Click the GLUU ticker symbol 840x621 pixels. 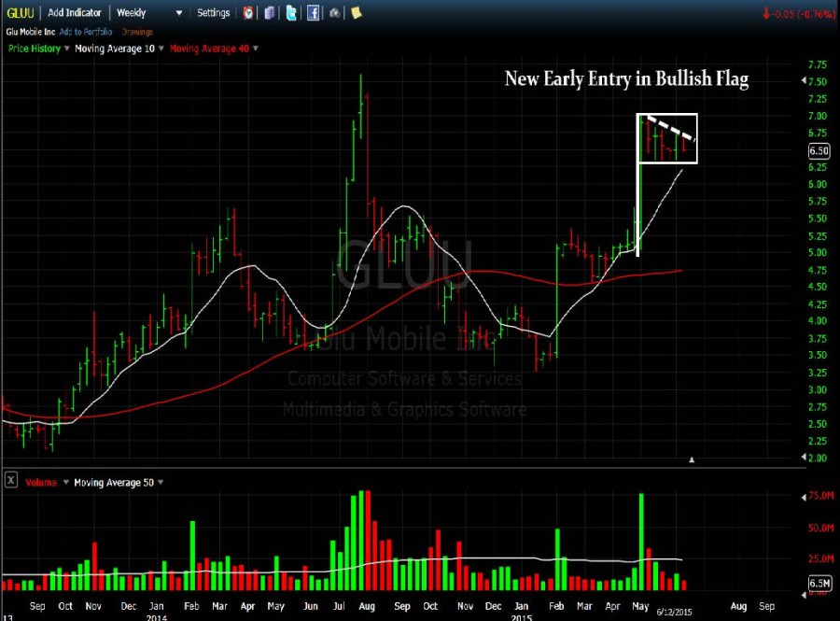click(21, 13)
